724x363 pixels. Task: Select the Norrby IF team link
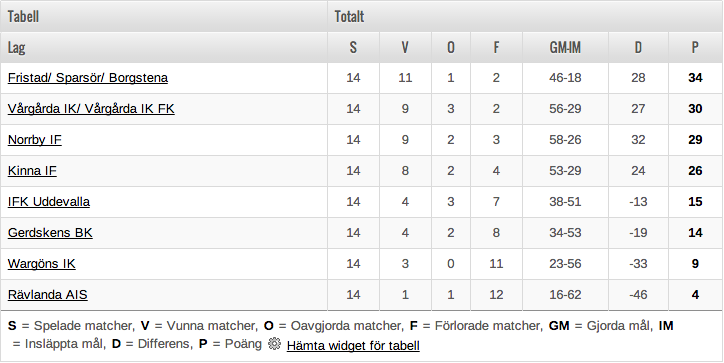(x=35, y=139)
